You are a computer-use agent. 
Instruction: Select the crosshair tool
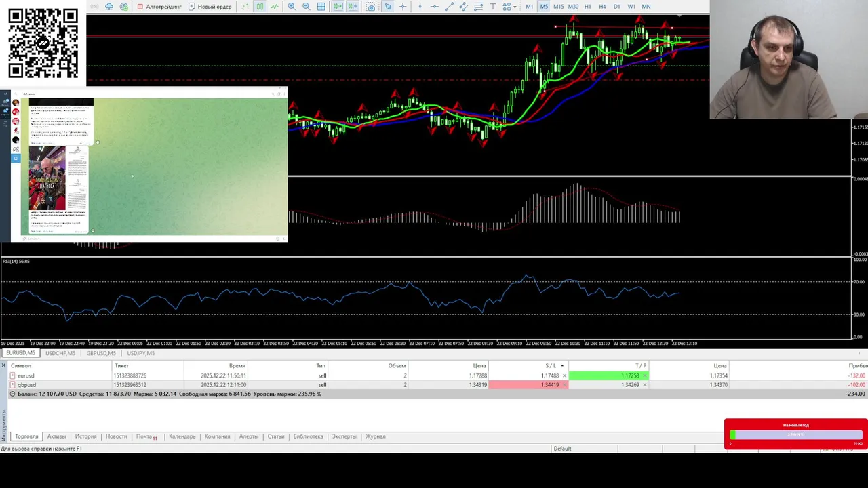tap(402, 6)
